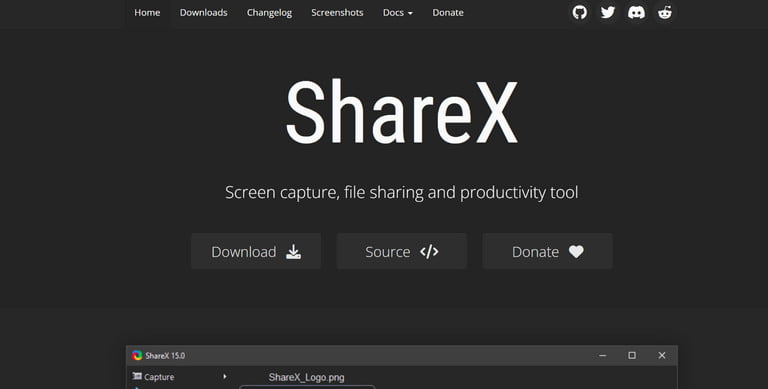
Task: Click the ShareX logo in window title
Action: tap(137, 356)
